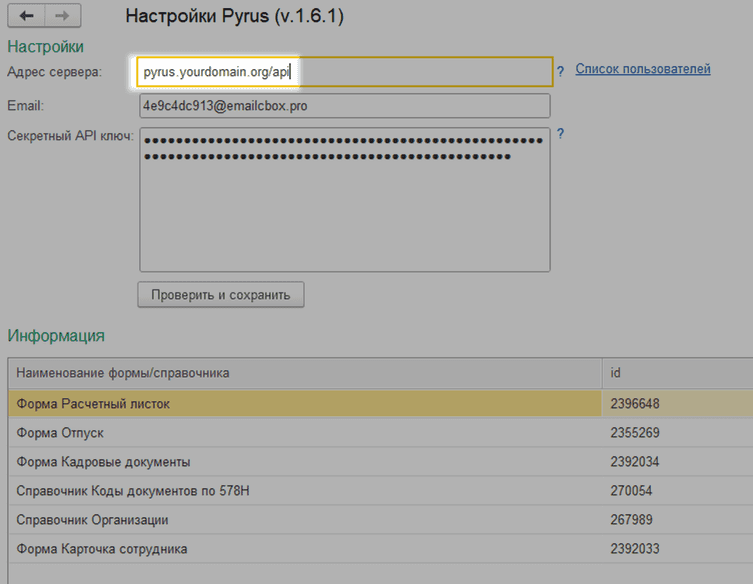Open the Список пользователей link
Viewport: 753px width, 584px height.
coord(643,69)
